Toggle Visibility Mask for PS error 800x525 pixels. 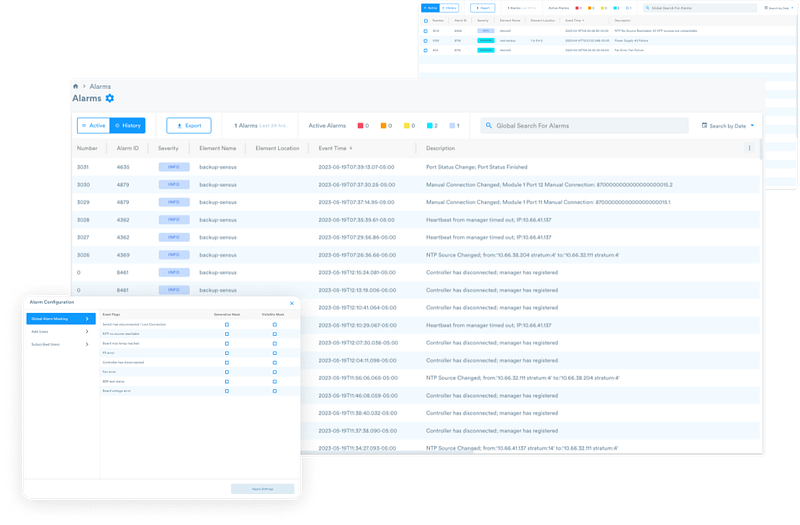pos(274,352)
